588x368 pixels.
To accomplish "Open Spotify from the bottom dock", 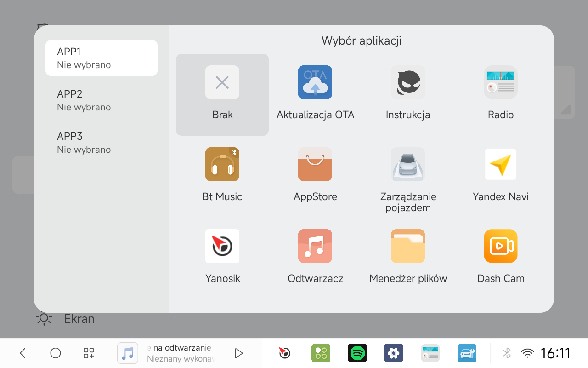I will pyautogui.click(x=357, y=353).
